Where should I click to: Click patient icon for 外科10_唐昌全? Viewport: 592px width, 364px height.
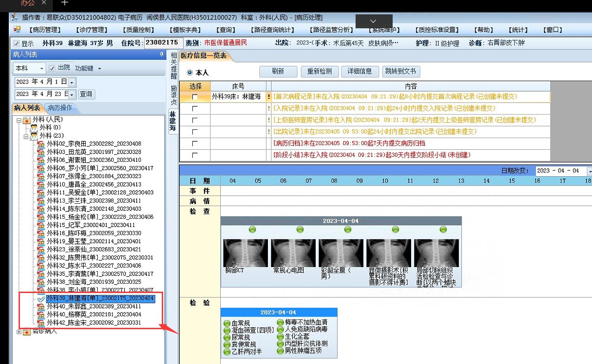(x=41, y=185)
